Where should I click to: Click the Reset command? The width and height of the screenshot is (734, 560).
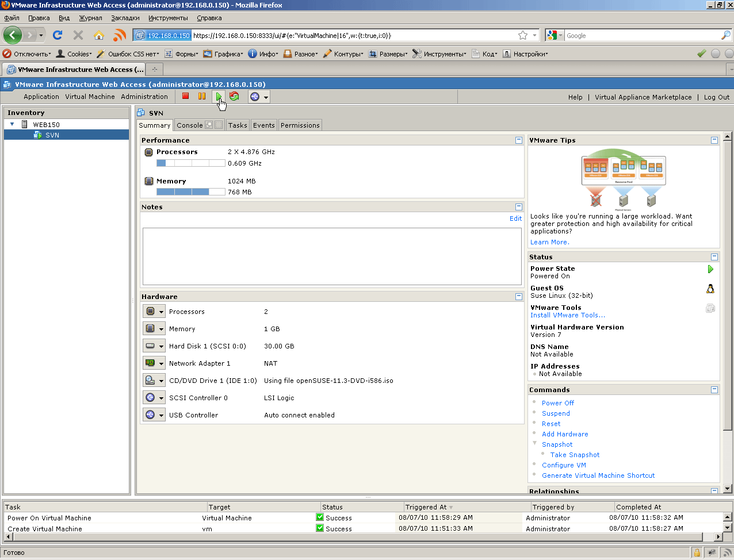pos(550,424)
